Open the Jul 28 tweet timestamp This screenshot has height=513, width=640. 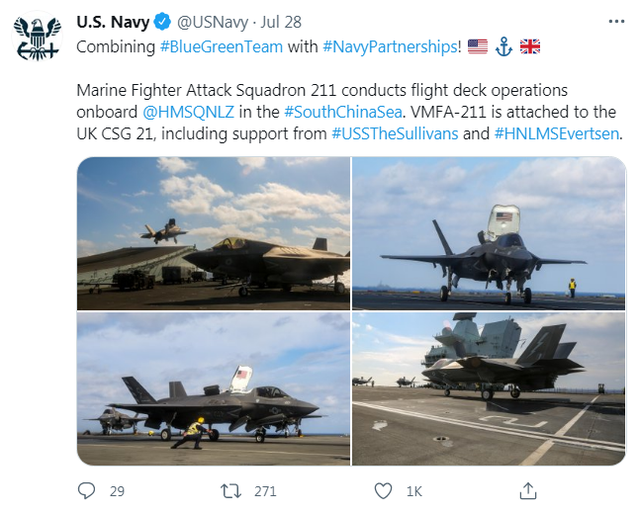tap(281, 22)
